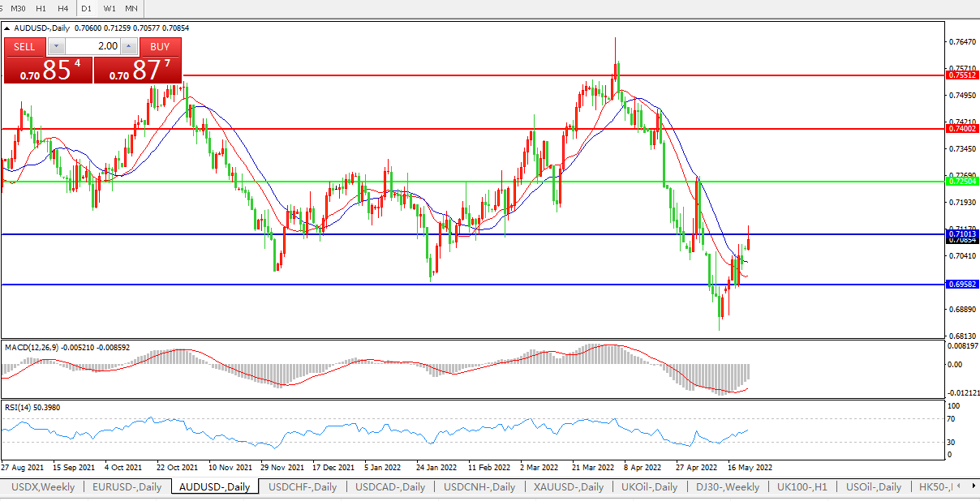Switch timeframe to H4

[62, 8]
